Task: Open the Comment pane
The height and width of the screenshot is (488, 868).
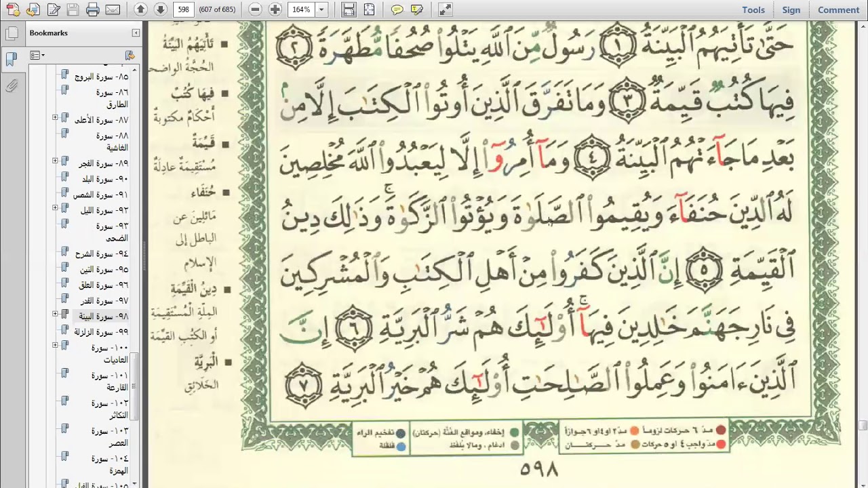Action: [x=838, y=9]
